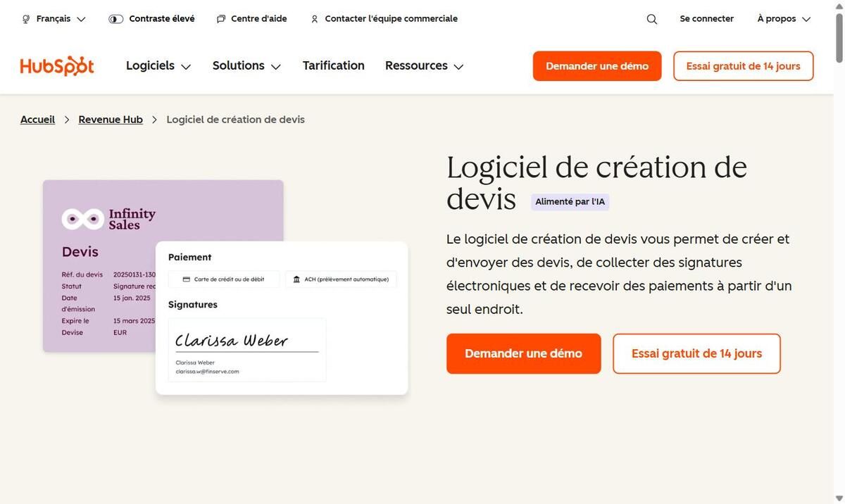Click header Essai gratuit de 14 jours
Image resolution: width=845 pixels, height=504 pixels.
point(744,66)
